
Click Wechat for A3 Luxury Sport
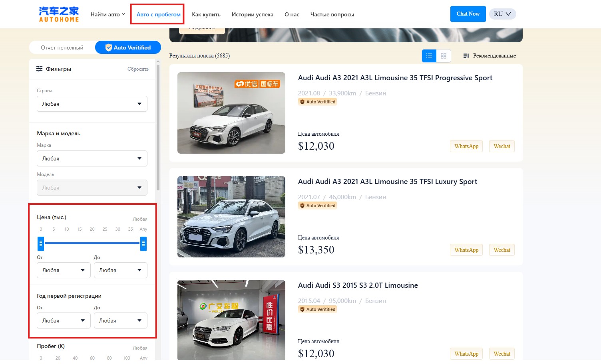coord(502,250)
